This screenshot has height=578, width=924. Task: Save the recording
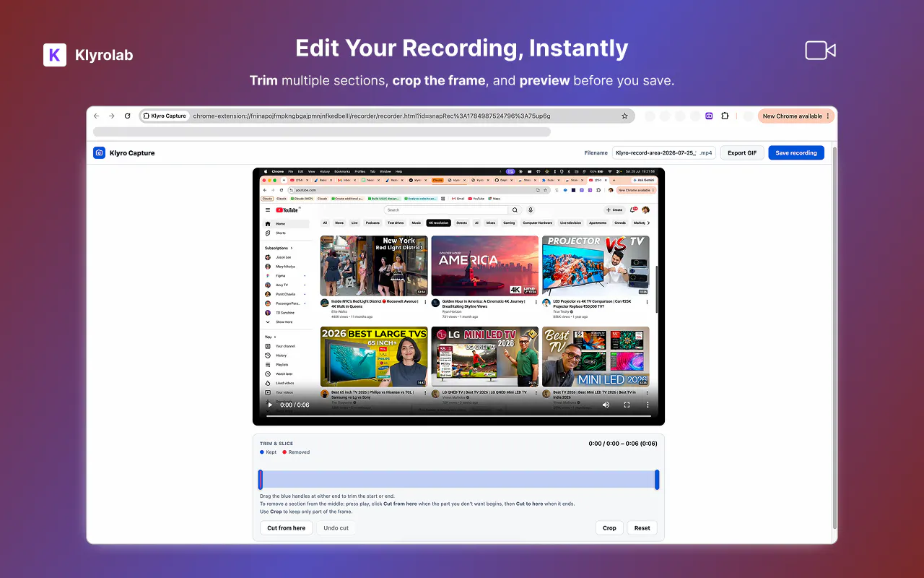tap(796, 153)
